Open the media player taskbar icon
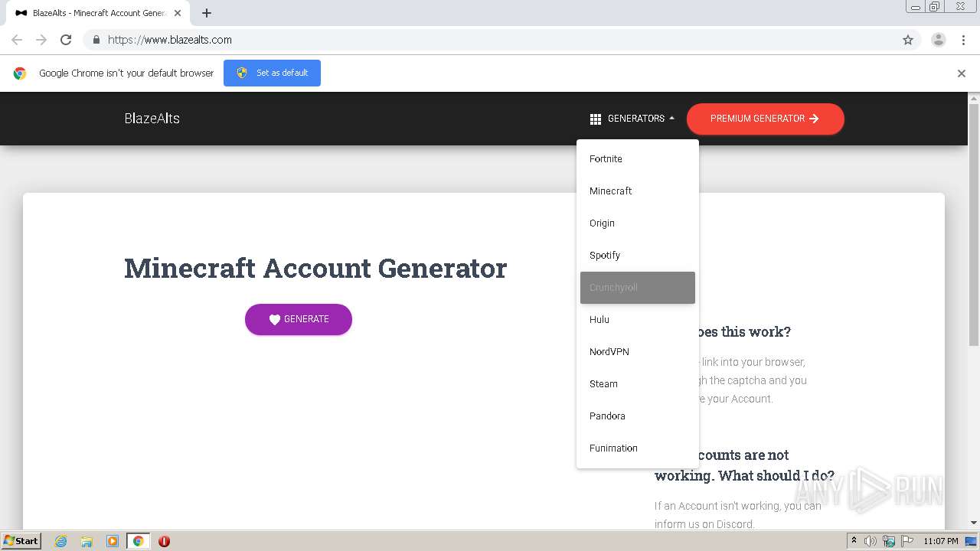Screen dimensions: 980x551 tap(113, 541)
